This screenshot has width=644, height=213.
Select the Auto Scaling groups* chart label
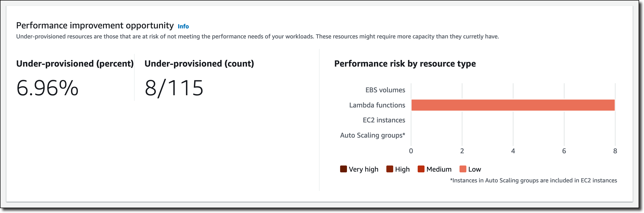tap(372, 135)
